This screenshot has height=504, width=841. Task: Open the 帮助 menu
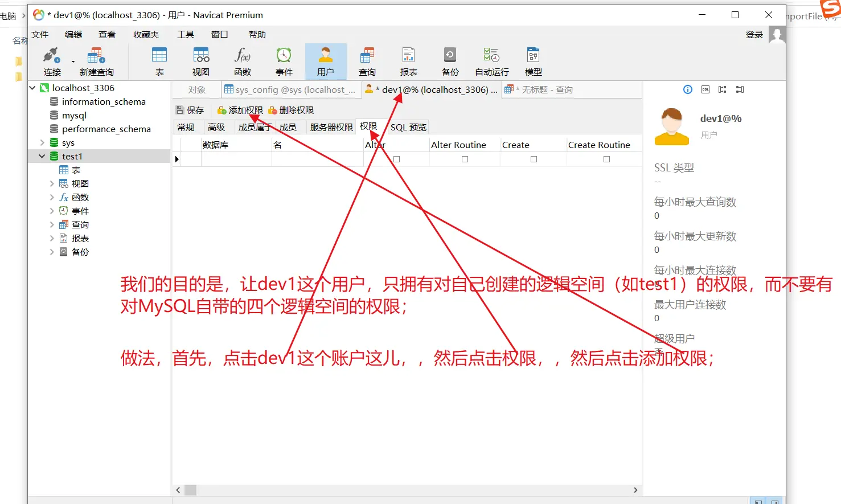pos(257,35)
